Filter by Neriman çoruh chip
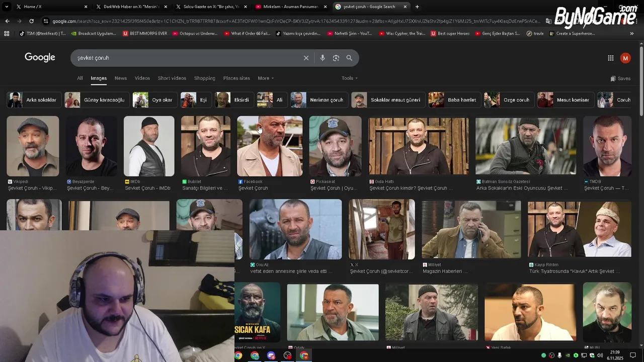This screenshot has width=644, height=362. (319, 100)
